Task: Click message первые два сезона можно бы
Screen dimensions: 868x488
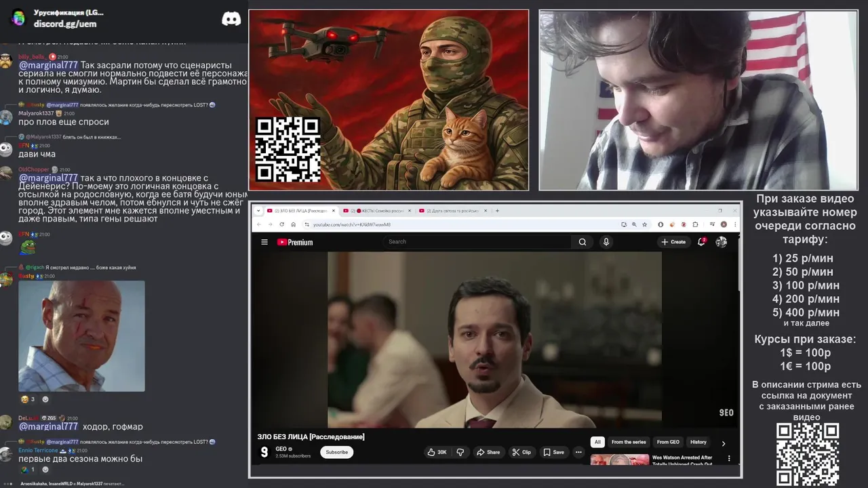Action: (x=80, y=459)
